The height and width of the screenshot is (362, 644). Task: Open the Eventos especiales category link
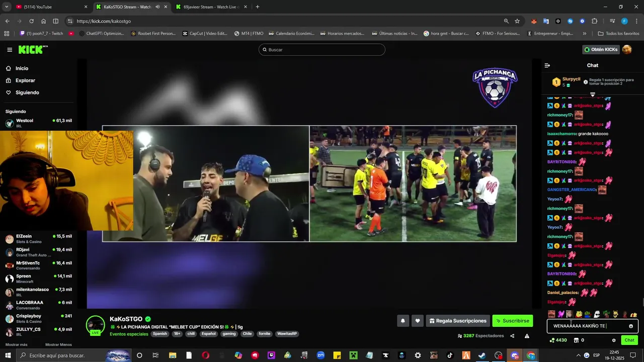point(129,334)
